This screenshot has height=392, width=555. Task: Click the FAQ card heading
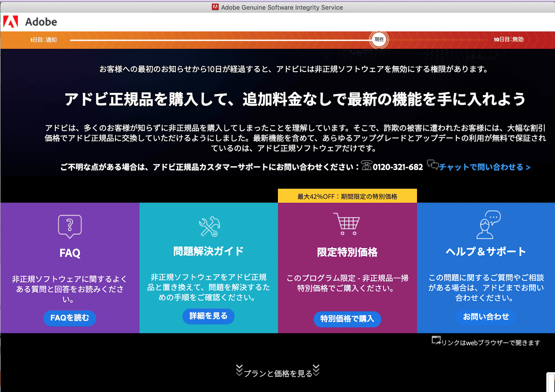click(70, 253)
